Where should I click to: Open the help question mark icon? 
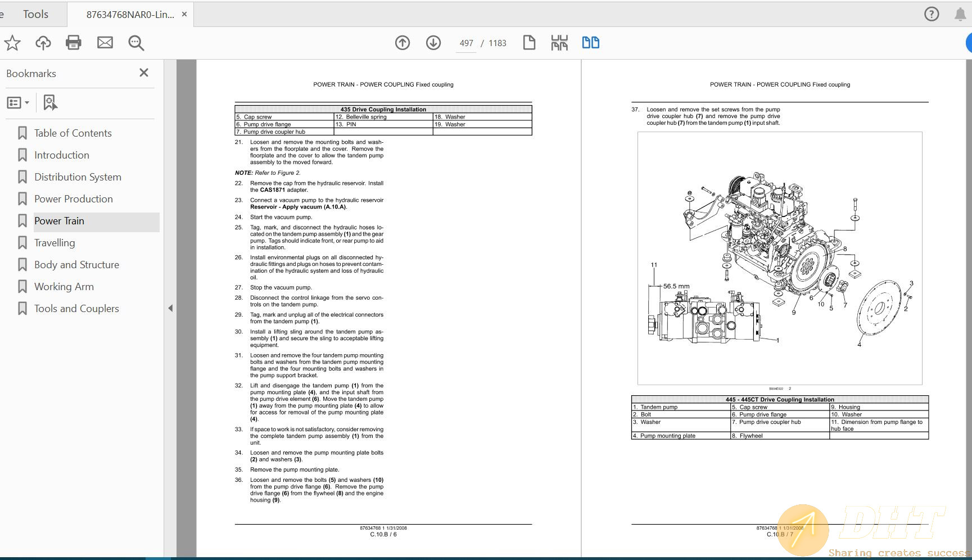point(932,15)
